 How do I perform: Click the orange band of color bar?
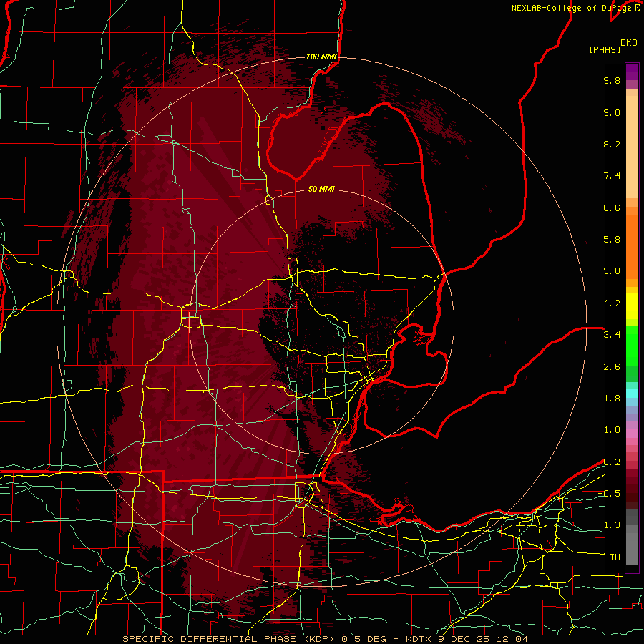[x=632, y=246]
